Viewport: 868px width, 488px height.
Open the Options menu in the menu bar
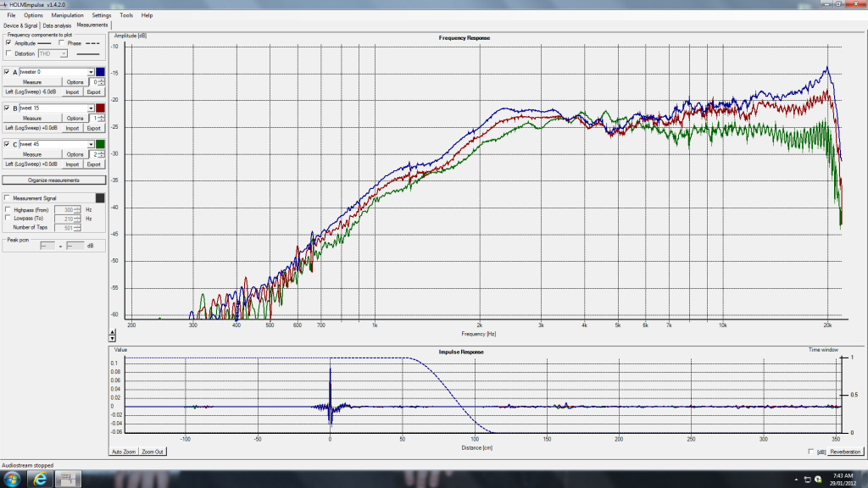point(33,15)
